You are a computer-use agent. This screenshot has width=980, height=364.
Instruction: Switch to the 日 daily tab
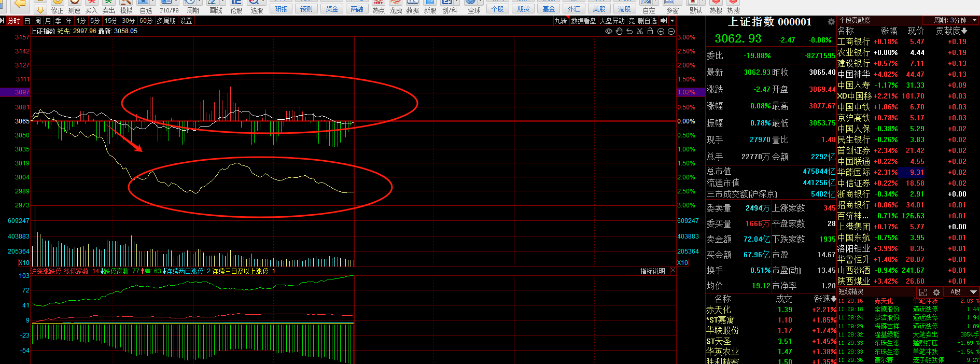pyautogui.click(x=27, y=21)
